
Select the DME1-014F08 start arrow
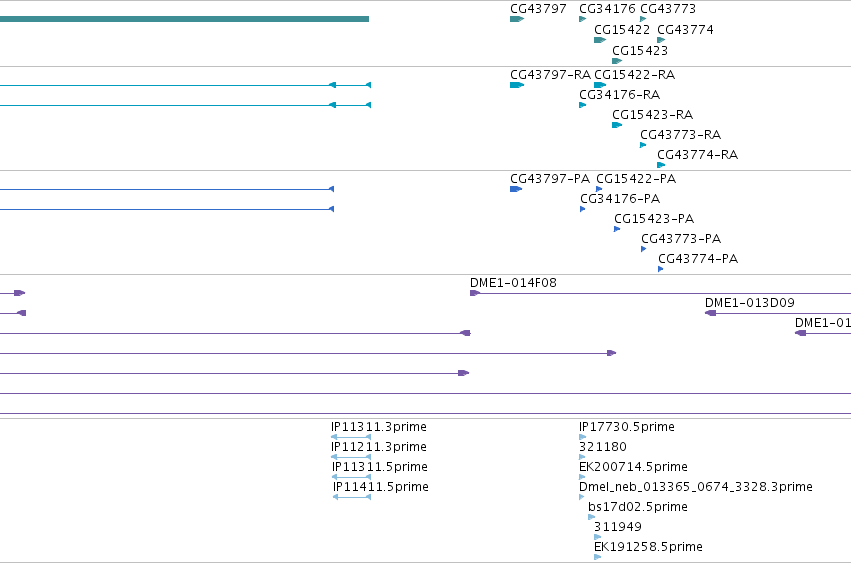tap(475, 293)
